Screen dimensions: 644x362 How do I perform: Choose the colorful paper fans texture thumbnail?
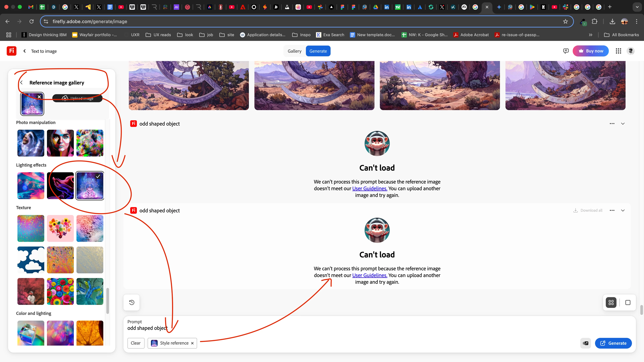60,292
